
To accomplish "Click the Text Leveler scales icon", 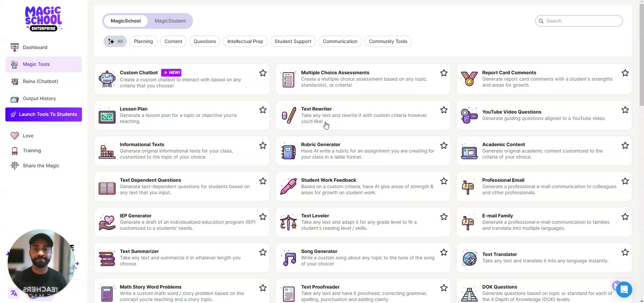I will coord(288,223).
